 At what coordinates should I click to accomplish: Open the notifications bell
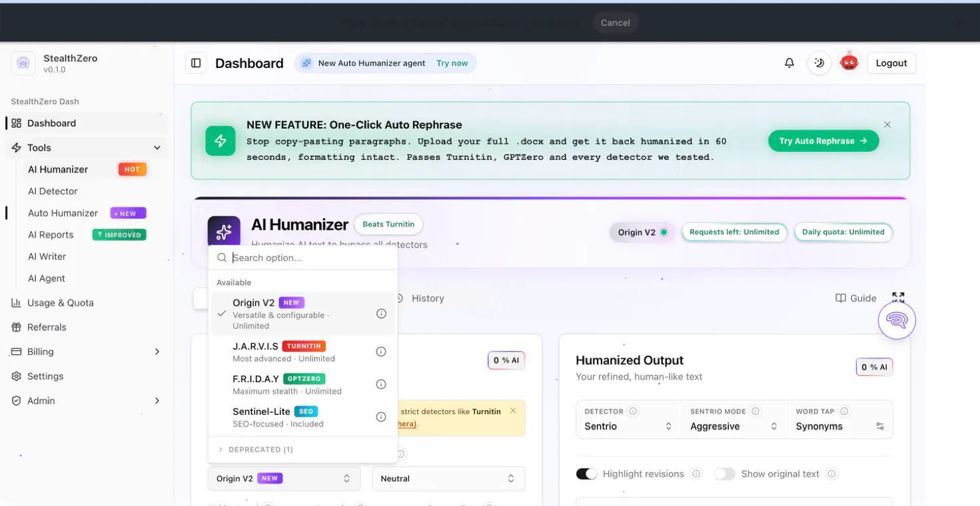[789, 63]
